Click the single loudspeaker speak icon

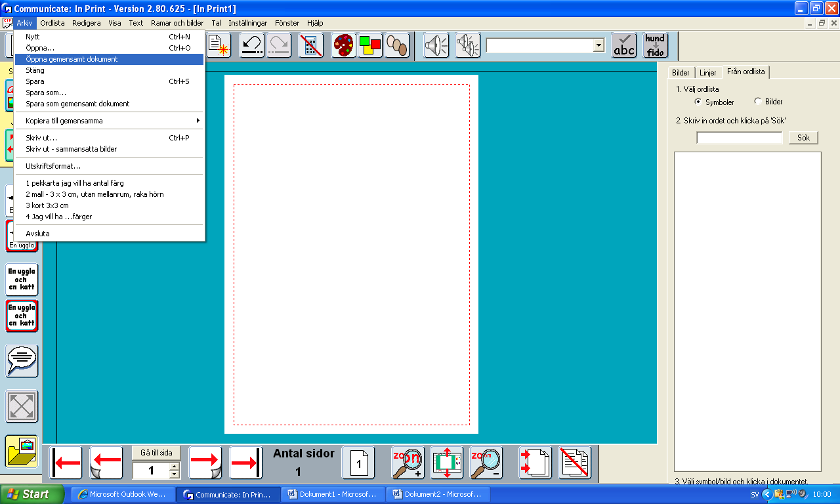pos(436,45)
